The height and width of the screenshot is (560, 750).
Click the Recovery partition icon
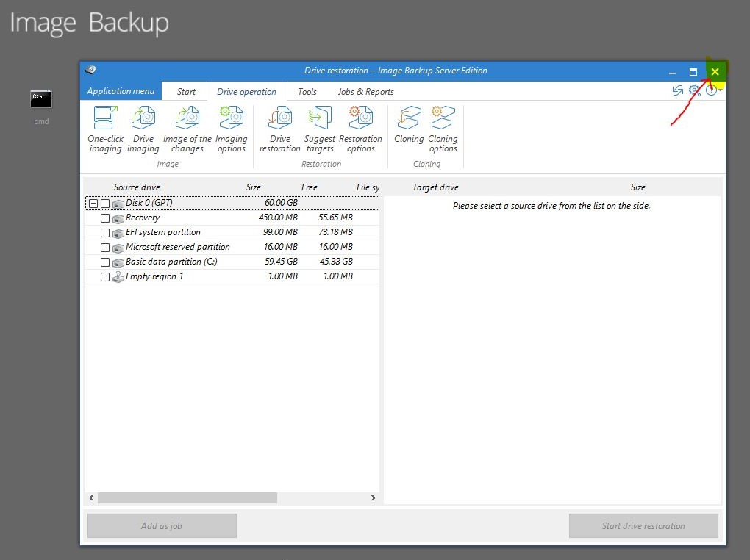coord(118,218)
